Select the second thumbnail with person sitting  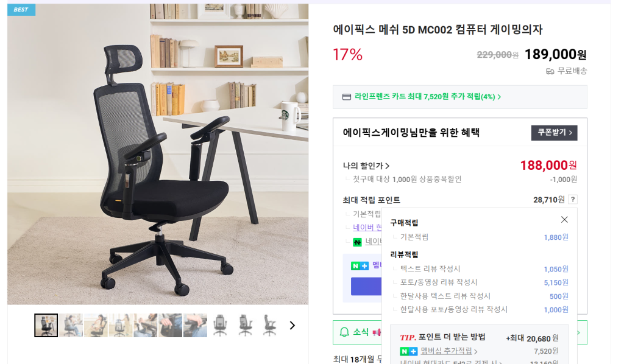pyautogui.click(x=71, y=325)
